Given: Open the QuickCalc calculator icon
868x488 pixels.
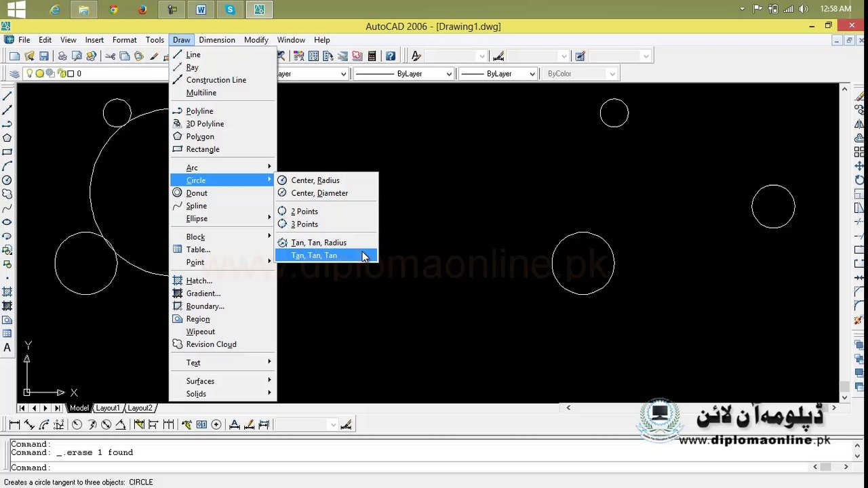Looking at the screenshot, I should [372, 56].
